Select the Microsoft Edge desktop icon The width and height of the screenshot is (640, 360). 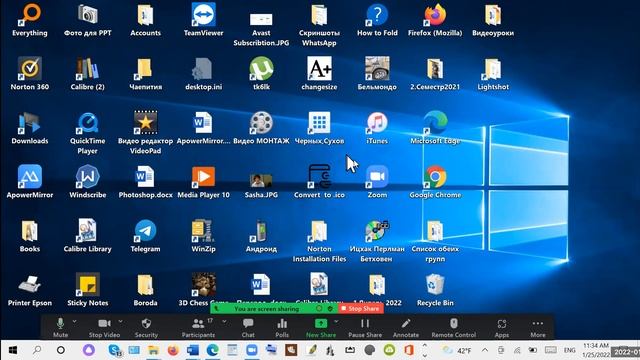pos(435,122)
